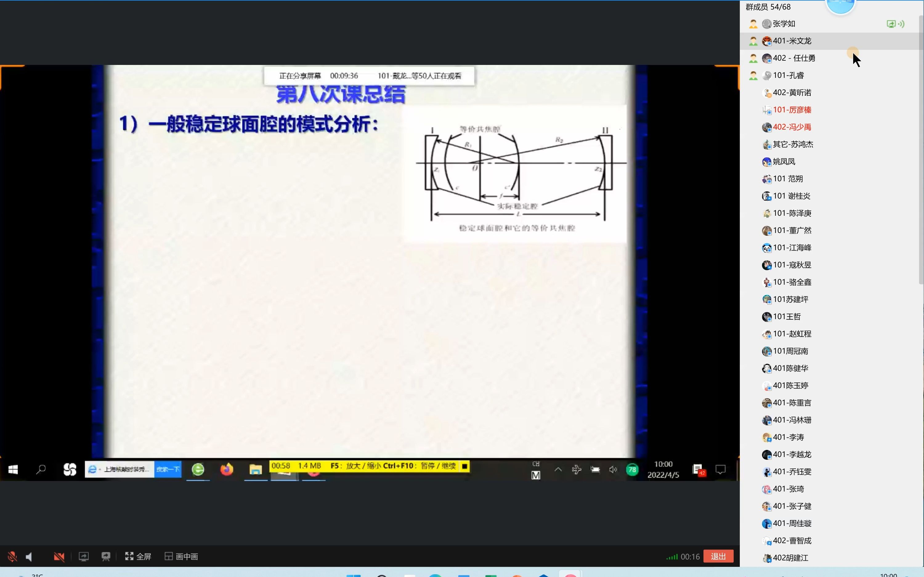The height and width of the screenshot is (577, 924).
Task: Select the 退出 exit button
Action: (x=718, y=556)
